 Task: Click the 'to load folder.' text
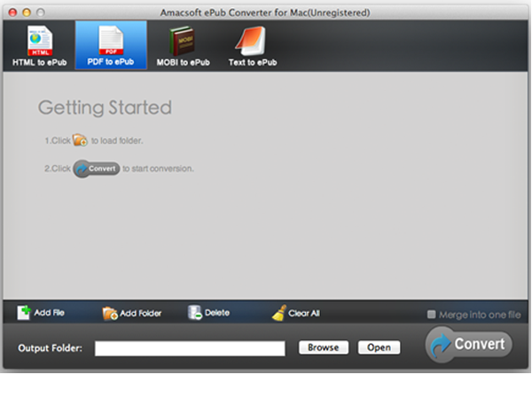tap(117, 140)
